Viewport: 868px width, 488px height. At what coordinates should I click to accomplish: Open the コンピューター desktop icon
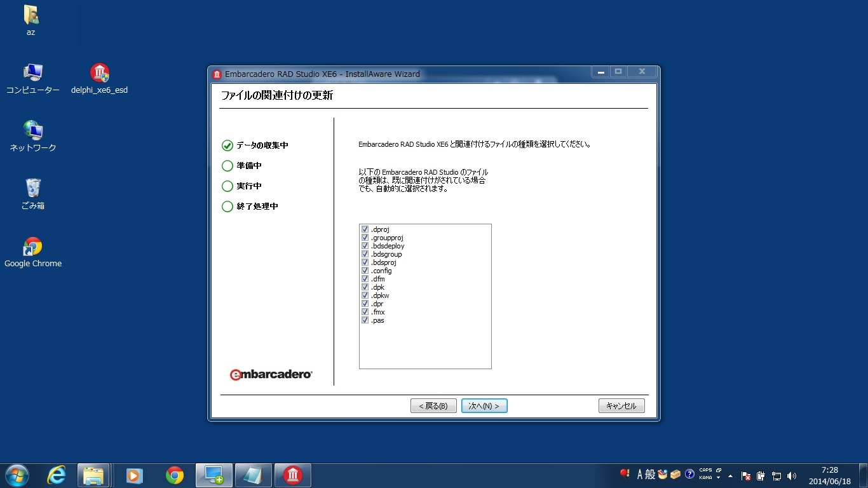(x=33, y=79)
